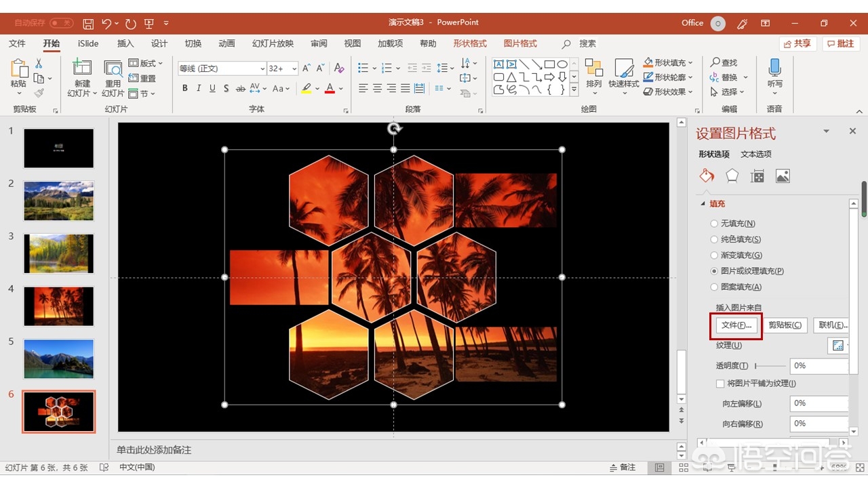Open the Fill & Line paint bucket tab
Screen dimensions: 868x488
pyautogui.click(x=707, y=176)
